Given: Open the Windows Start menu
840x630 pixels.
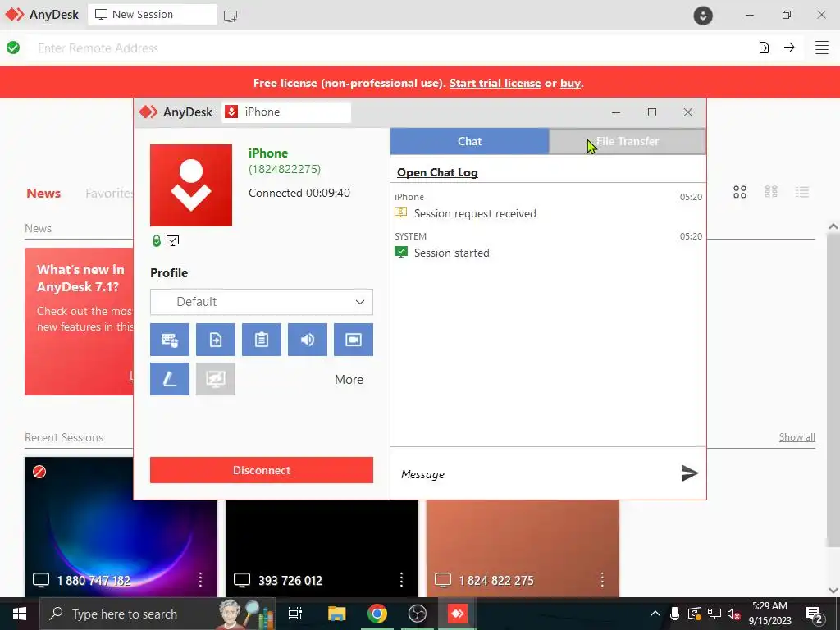Looking at the screenshot, I should coord(20,614).
